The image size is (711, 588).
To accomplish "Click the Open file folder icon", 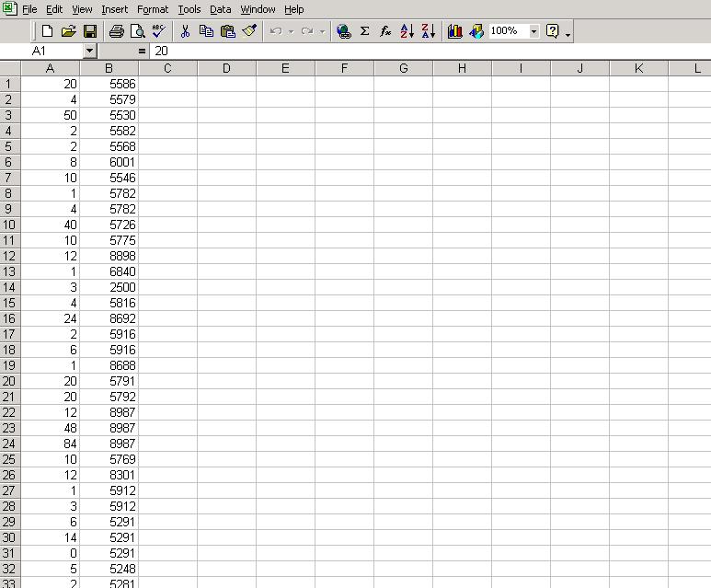I will (x=69, y=31).
